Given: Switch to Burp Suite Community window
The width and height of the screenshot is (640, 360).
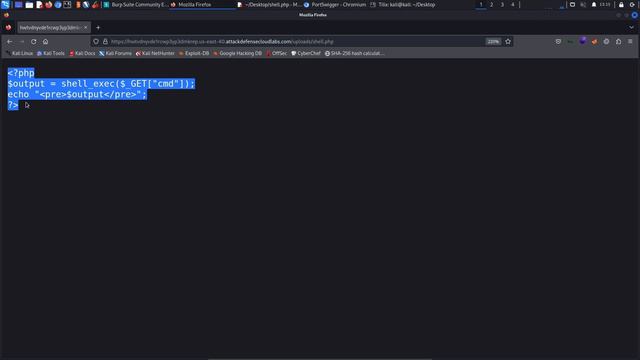Looking at the screenshot, I should click(135, 5).
